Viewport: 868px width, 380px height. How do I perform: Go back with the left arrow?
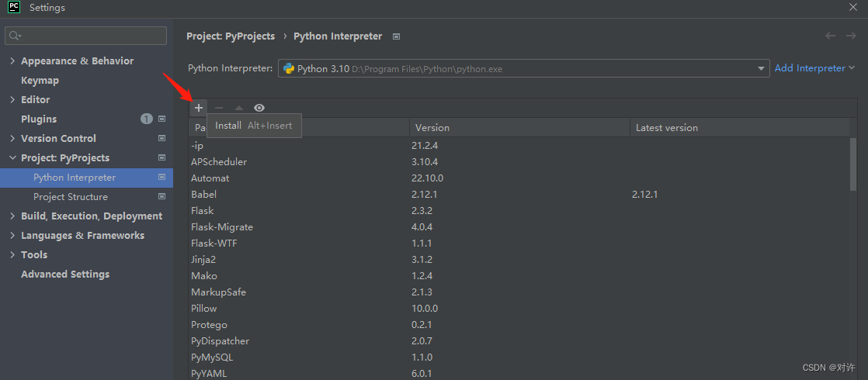coord(831,36)
